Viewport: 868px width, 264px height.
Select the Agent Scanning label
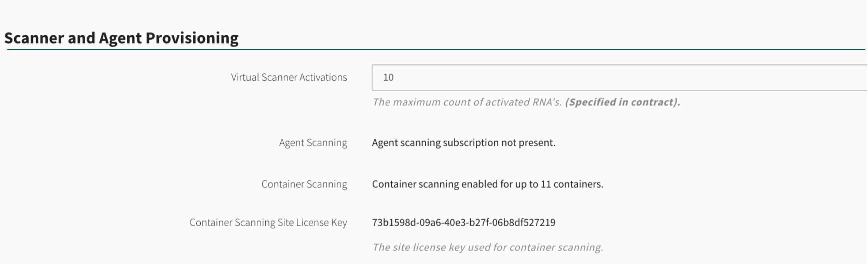point(312,143)
